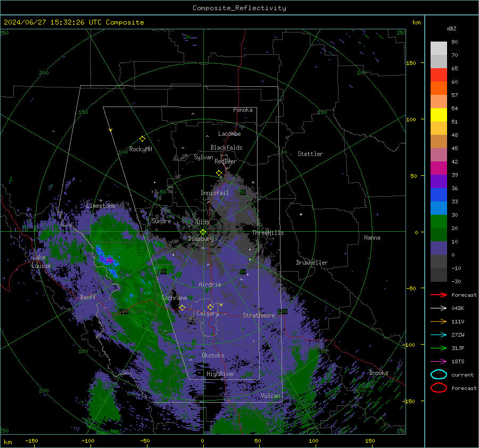Viewport: 479px width, 448px height.
Task: Click the yellow diamond marker above Calgary
Action: [210, 307]
